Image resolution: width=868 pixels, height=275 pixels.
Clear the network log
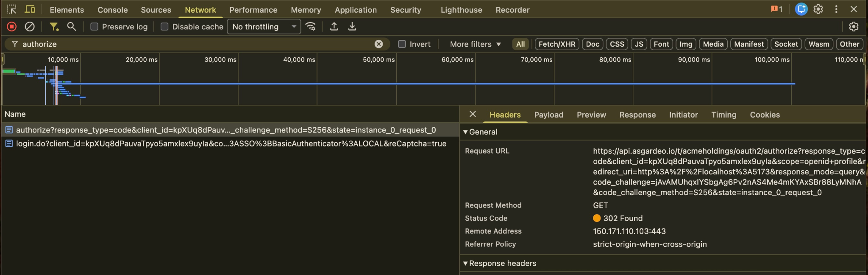30,27
